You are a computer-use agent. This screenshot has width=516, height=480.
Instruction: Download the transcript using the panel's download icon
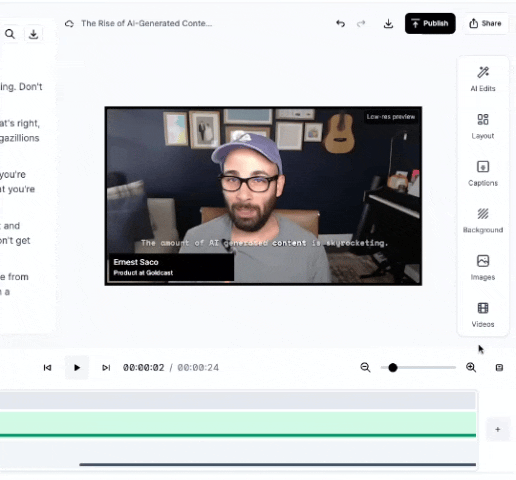coord(33,34)
